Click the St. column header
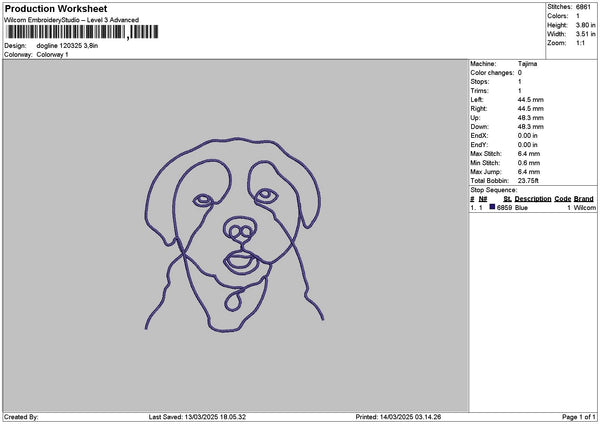 click(x=507, y=199)
